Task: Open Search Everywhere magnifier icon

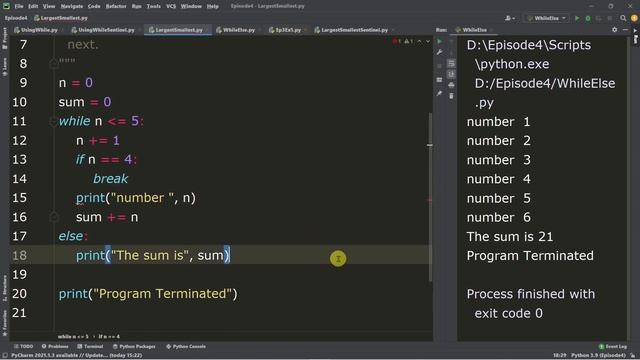Action: click(x=623, y=18)
